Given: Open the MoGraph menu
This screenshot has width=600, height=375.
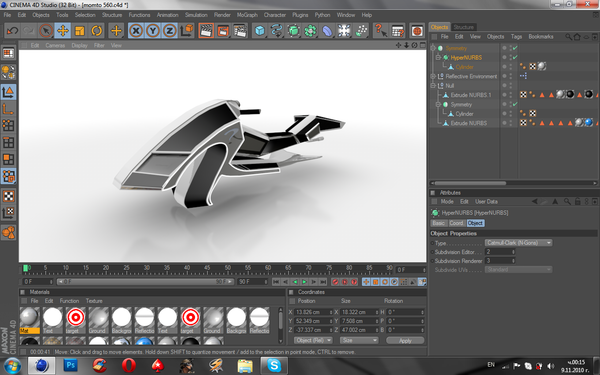Looking at the screenshot, I should (247, 15).
